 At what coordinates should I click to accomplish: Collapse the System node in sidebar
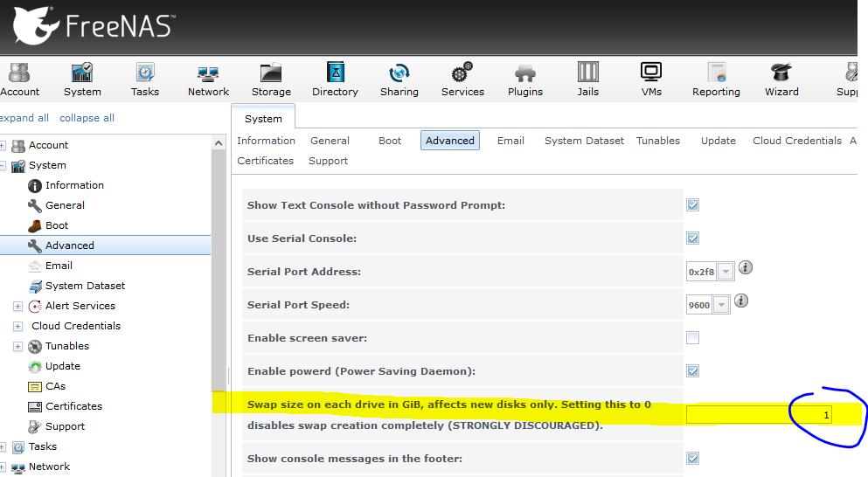click(3, 165)
